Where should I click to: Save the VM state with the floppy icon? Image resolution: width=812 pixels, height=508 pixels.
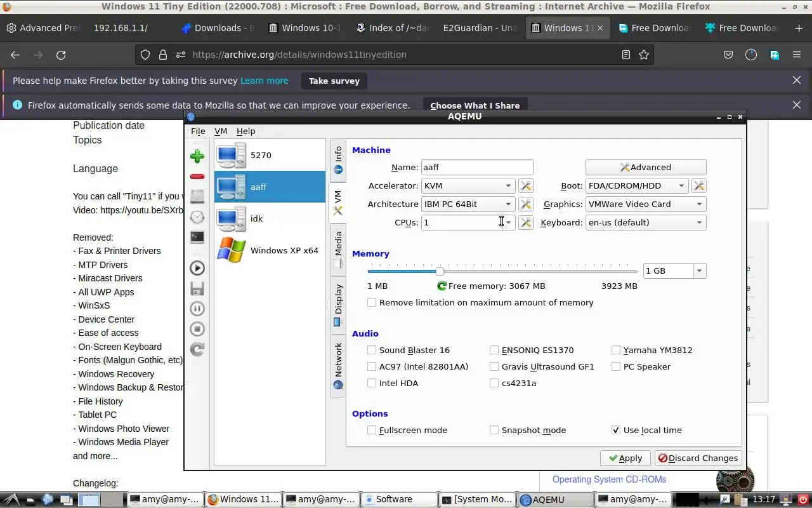click(197, 288)
